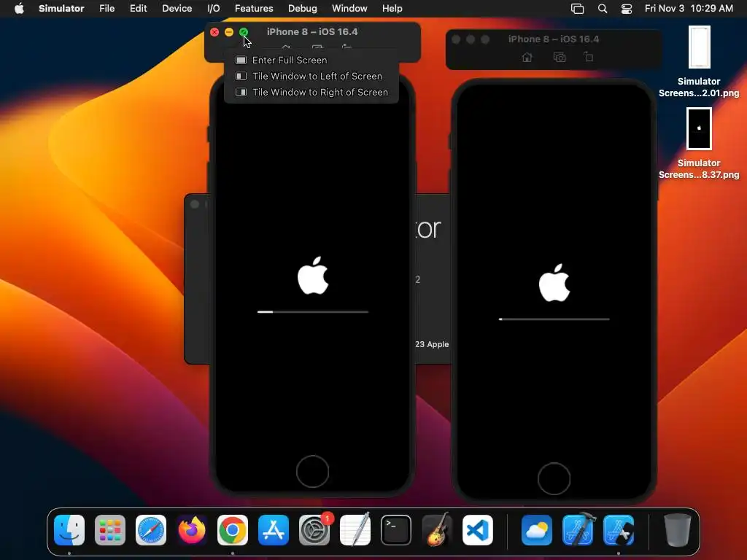747x560 pixels.
Task: Open the Window menu
Action: pyautogui.click(x=349, y=9)
